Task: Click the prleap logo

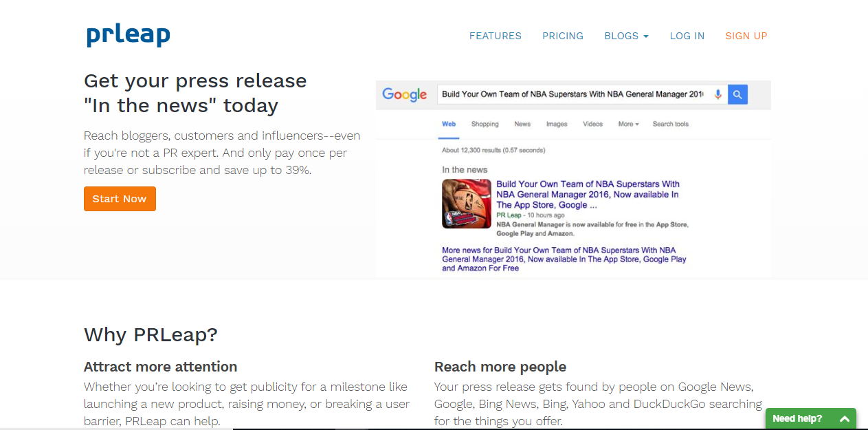Action: [x=128, y=36]
